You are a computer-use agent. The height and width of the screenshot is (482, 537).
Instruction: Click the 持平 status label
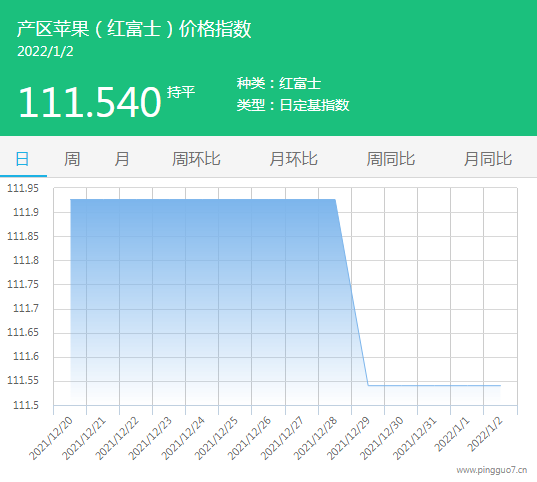(181, 92)
